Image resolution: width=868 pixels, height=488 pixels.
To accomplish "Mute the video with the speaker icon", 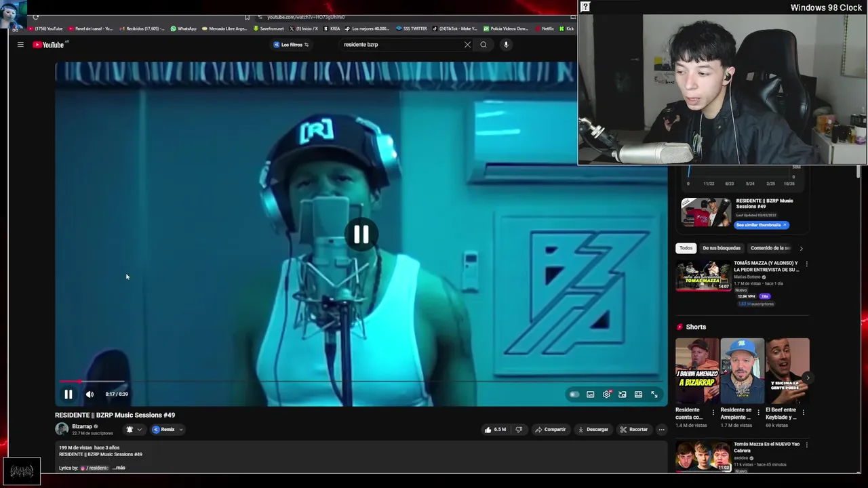I will 90,394.
